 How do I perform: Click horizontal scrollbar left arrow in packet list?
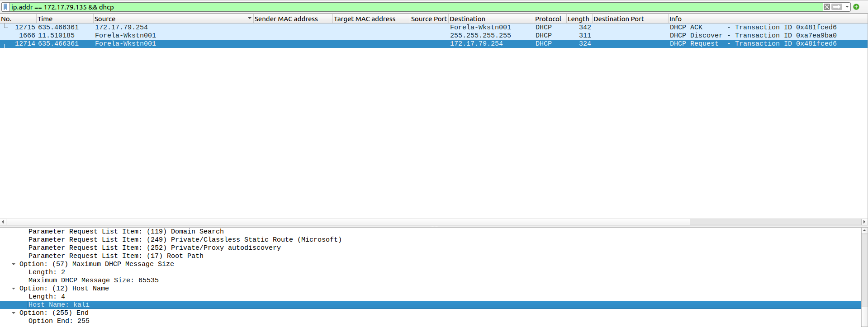[3, 222]
